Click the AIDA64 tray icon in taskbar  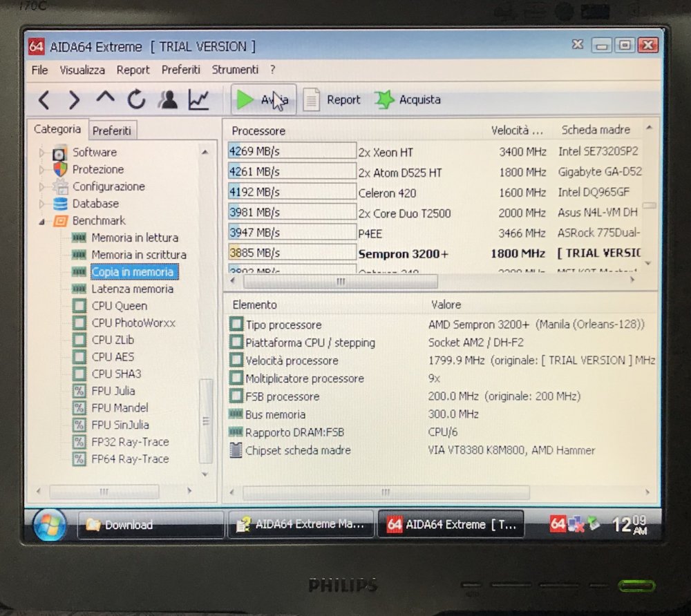pyautogui.click(x=558, y=524)
